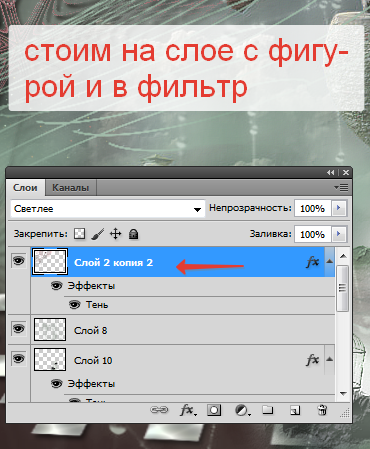Click the scrollbar down arrow in layers list
The height and width of the screenshot is (449, 370).
343,394
